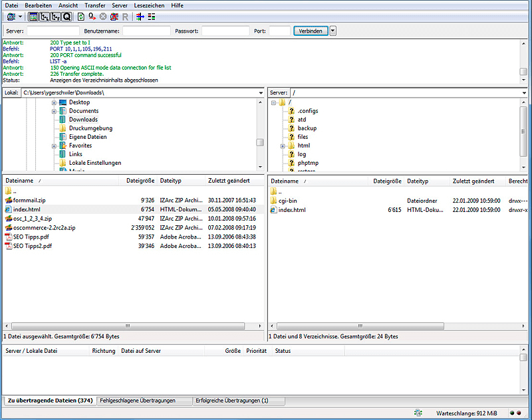
Task: Open the Site Manager icon
Action: (11, 16)
